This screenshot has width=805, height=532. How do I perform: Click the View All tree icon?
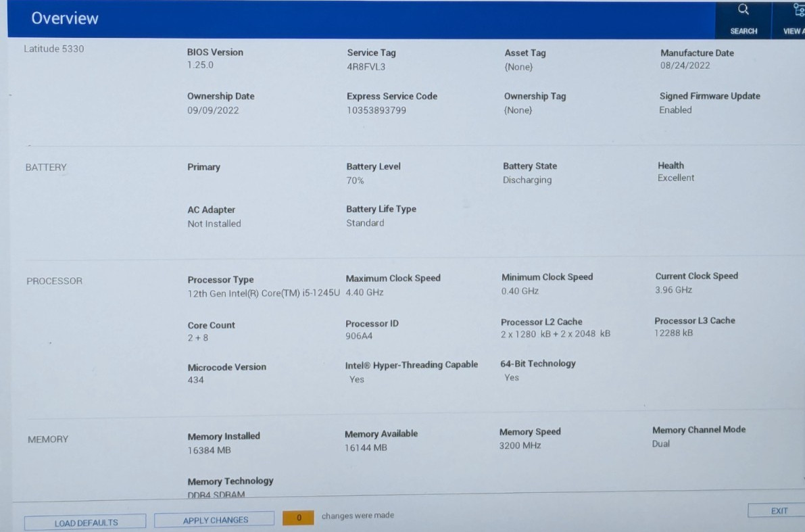tap(799, 9)
